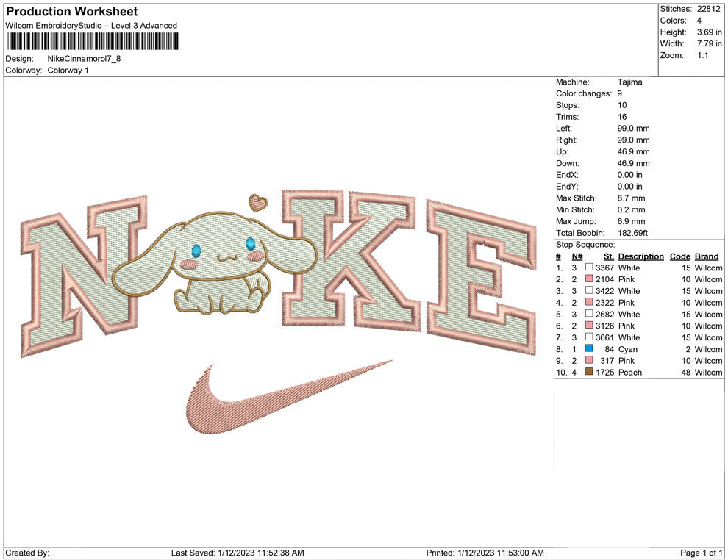The width and height of the screenshot is (728, 560).
Task: Click Cinnamoroll's left blue eye
Action: (196, 250)
